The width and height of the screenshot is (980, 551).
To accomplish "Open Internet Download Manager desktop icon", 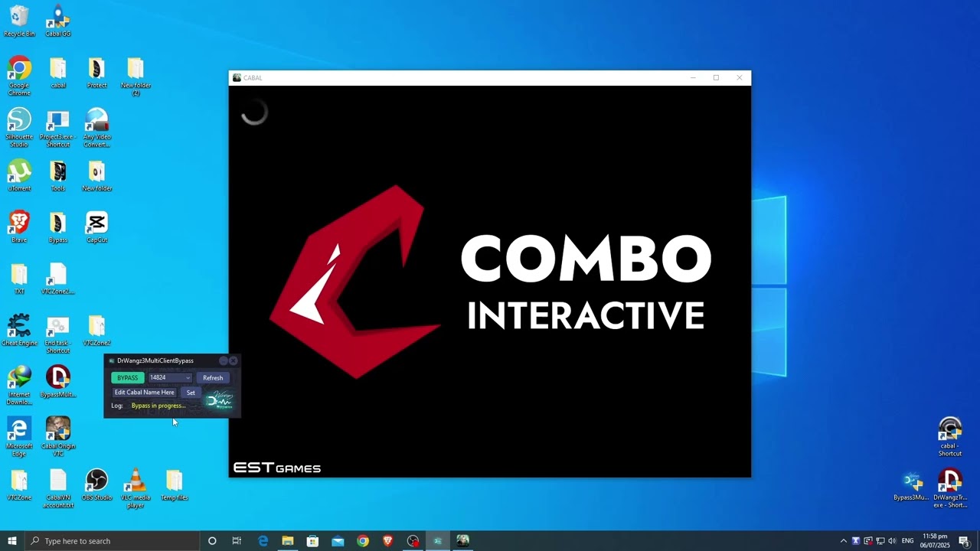I will click(x=19, y=386).
